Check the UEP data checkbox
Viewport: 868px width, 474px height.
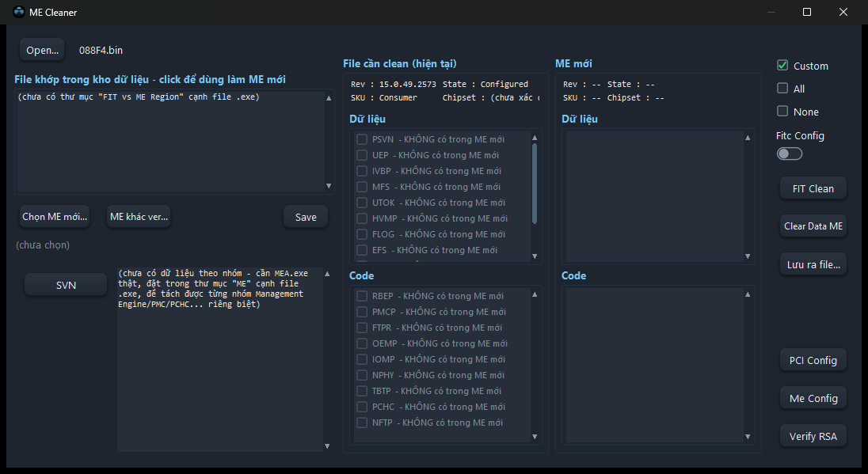(x=362, y=155)
